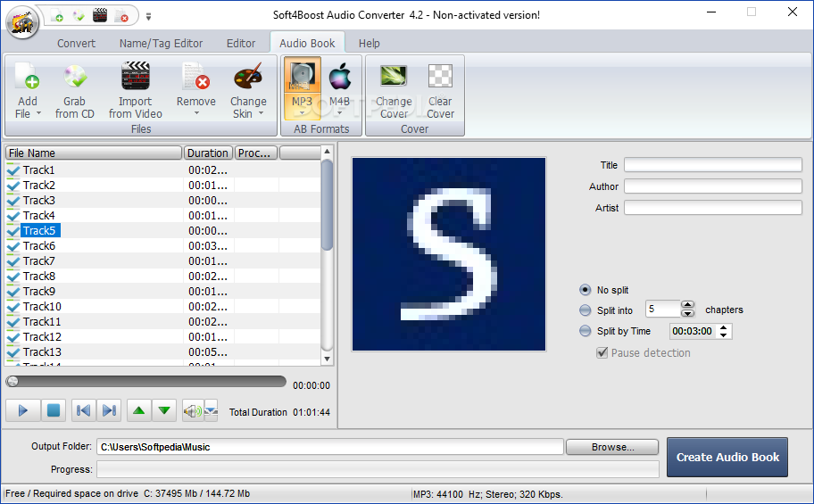The image size is (814, 504).
Task: Decrease the chapters count with down arrow
Action: [x=687, y=313]
